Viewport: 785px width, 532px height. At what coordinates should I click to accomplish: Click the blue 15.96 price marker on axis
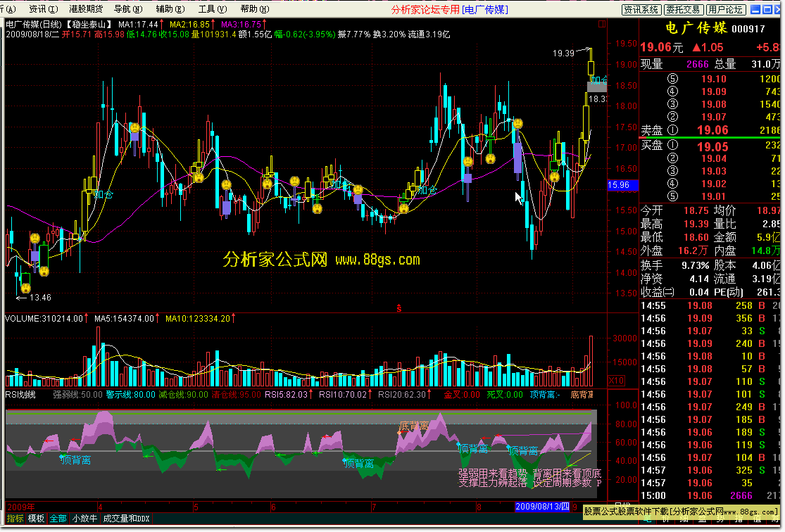[622, 185]
